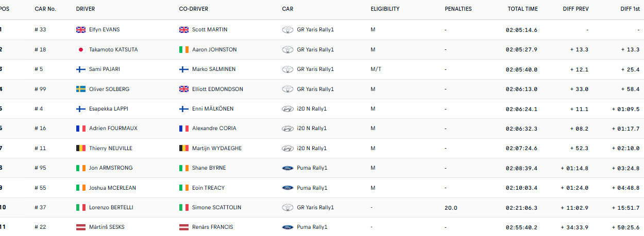The width and height of the screenshot is (644, 236).
Task: Click the Finnish flag beside Marko SALMINEN
Action: [184, 69]
